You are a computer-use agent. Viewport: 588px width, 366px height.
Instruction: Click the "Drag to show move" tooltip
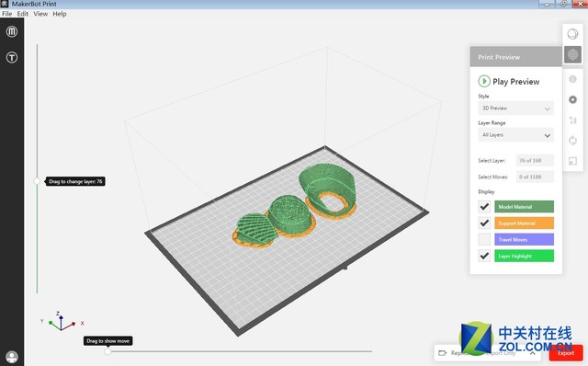[107, 341]
